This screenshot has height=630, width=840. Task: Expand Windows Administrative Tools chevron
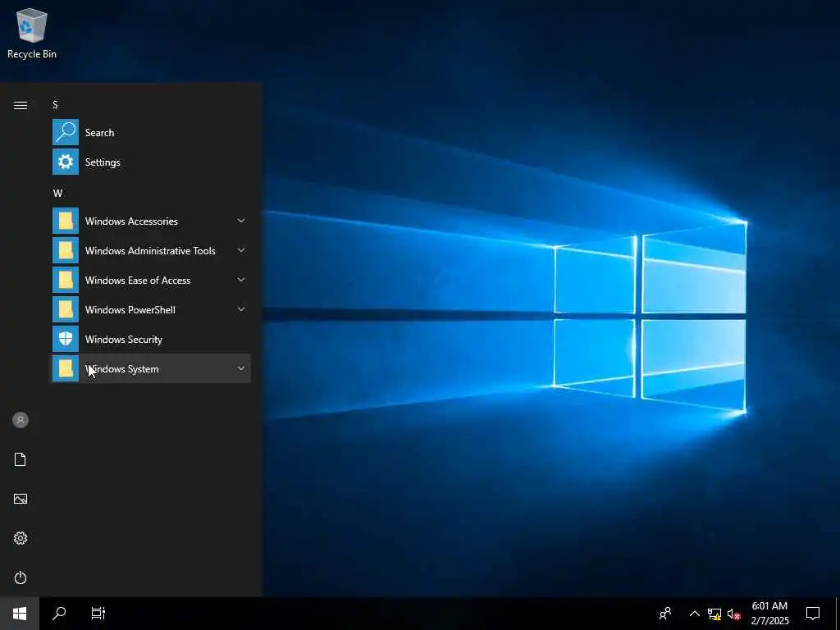coord(241,250)
